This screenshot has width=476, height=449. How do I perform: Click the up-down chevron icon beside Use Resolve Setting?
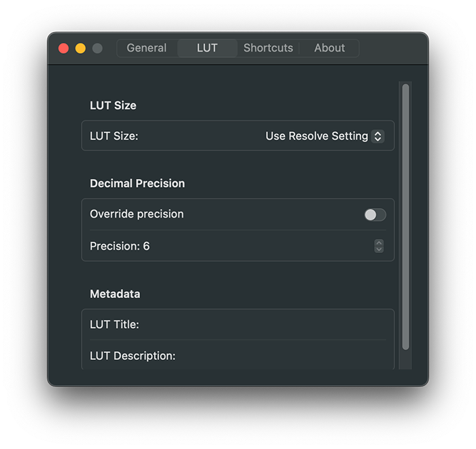tap(377, 136)
